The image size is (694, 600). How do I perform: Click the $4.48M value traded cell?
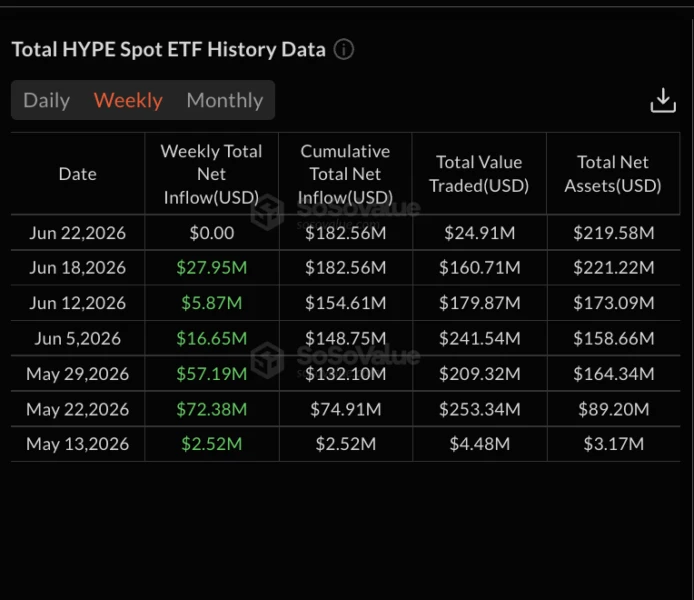(x=479, y=444)
